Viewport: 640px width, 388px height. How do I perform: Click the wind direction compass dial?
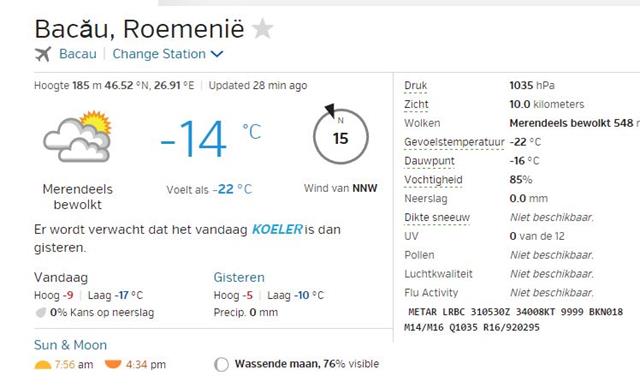point(341,135)
